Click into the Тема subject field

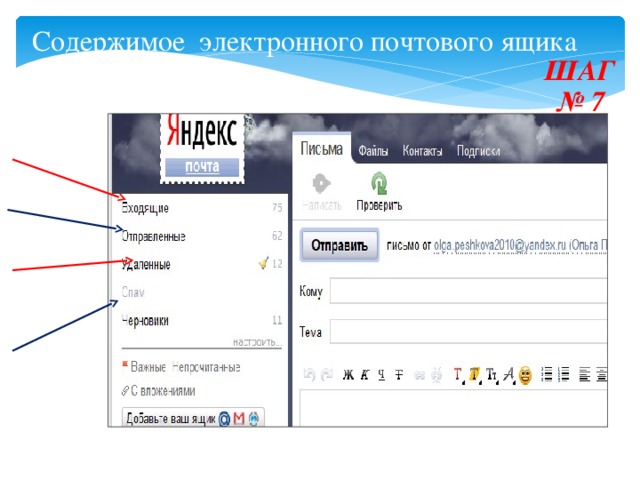pos(469,331)
